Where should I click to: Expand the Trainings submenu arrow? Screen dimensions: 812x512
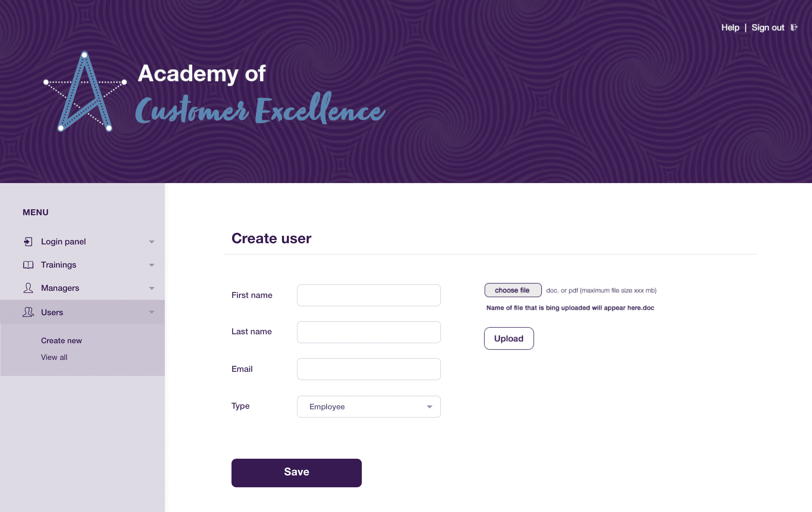152,265
